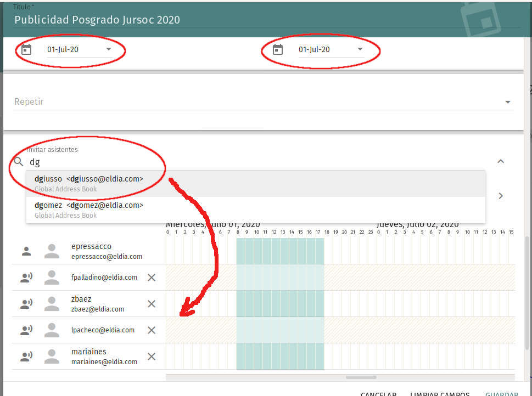Collapse the invite attendees section chevron
The height and width of the screenshot is (396, 532).
point(500,161)
